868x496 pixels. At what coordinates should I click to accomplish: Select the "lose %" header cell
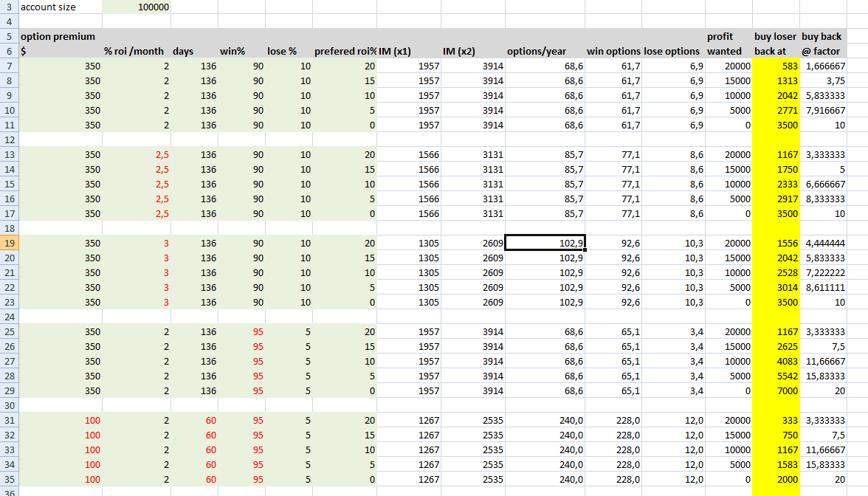tap(289, 51)
